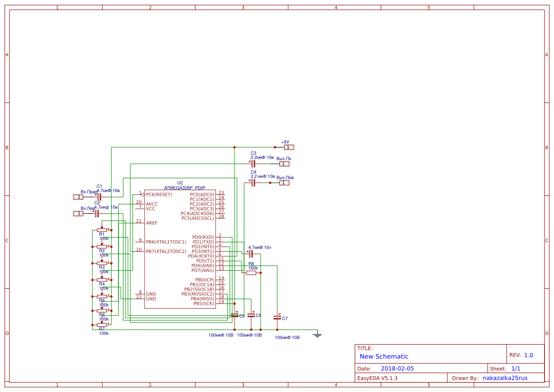
Task: Click the Вх.Прав input connector
Action: [x=78, y=197]
